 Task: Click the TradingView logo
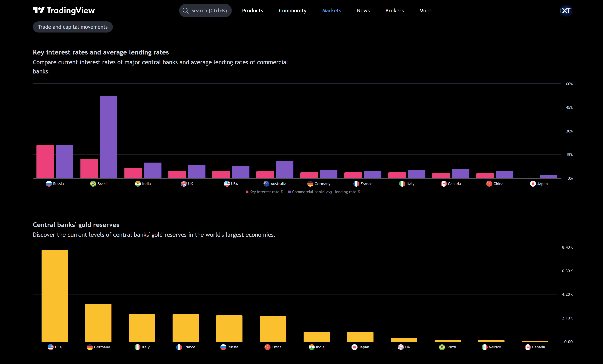click(64, 11)
